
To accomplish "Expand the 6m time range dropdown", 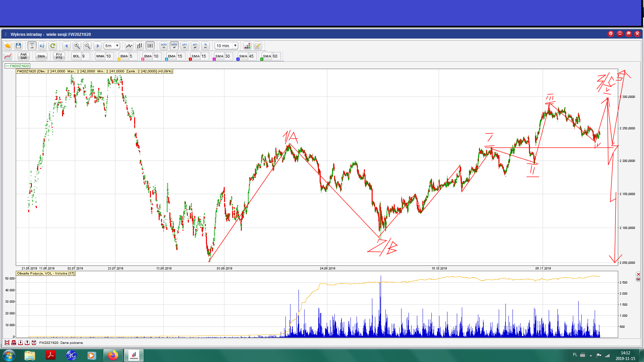I will (117, 46).
